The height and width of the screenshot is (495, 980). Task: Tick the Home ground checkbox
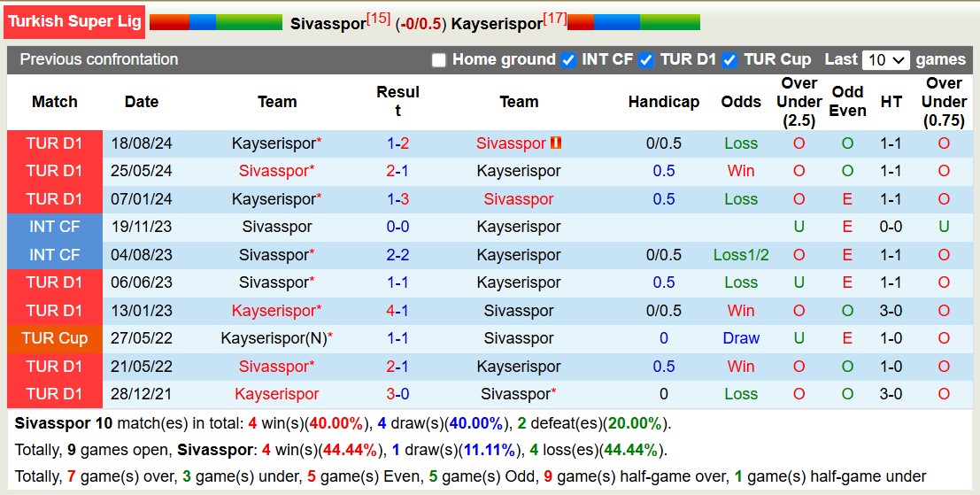(439, 60)
